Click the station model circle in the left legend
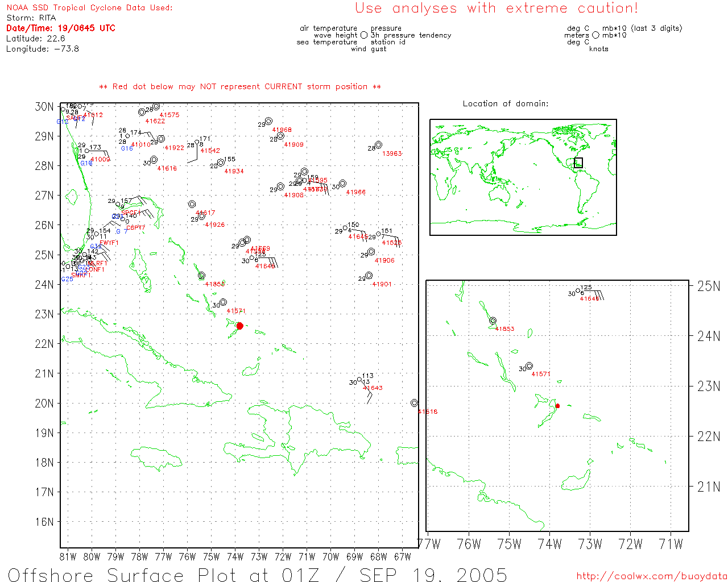 point(364,35)
